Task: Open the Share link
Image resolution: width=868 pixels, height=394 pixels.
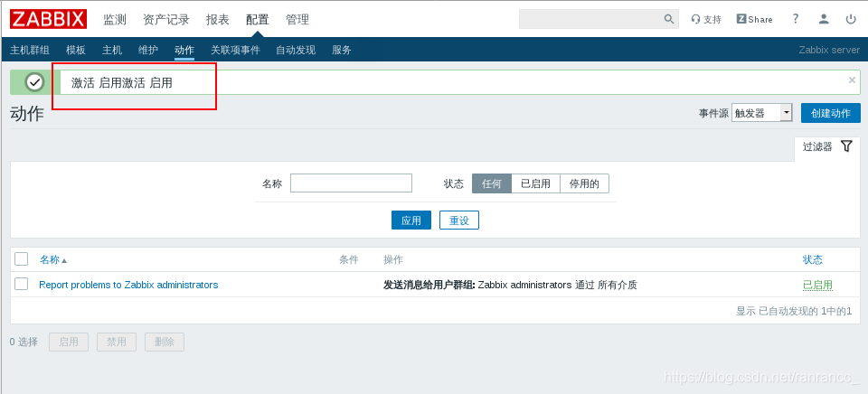Action: pyautogui.click(x=754, y=19)
